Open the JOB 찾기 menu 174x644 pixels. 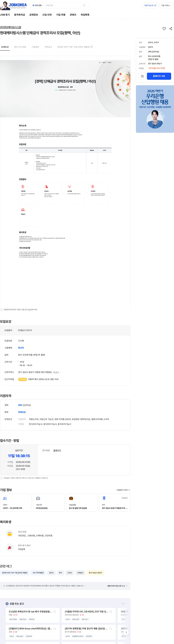click(x=5, y=15)
